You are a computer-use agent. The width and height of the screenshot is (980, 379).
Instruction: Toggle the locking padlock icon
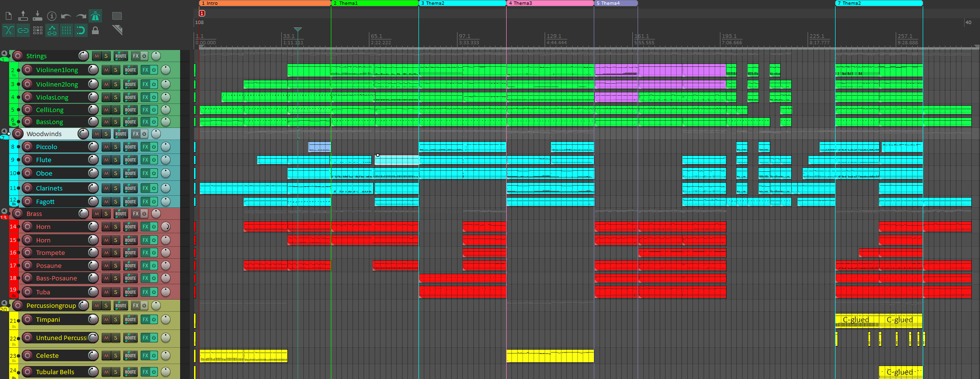click(x=95, y=31)
